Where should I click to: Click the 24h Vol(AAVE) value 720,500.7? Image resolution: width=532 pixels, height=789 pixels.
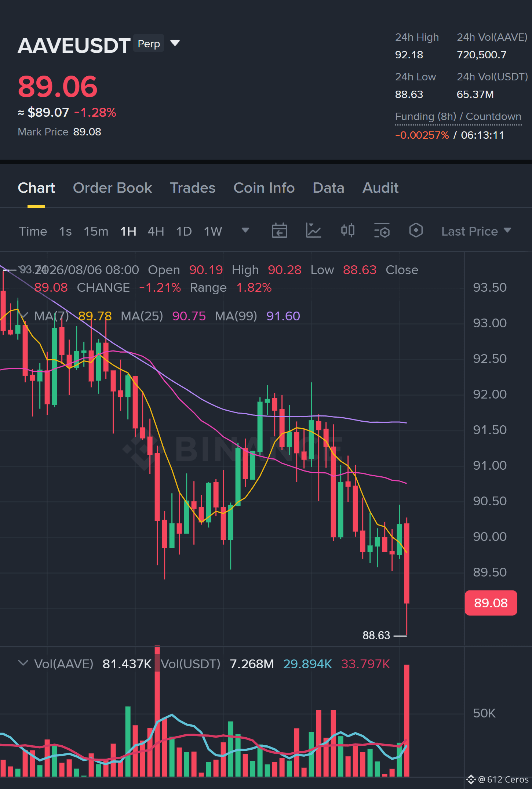point(482,55)
